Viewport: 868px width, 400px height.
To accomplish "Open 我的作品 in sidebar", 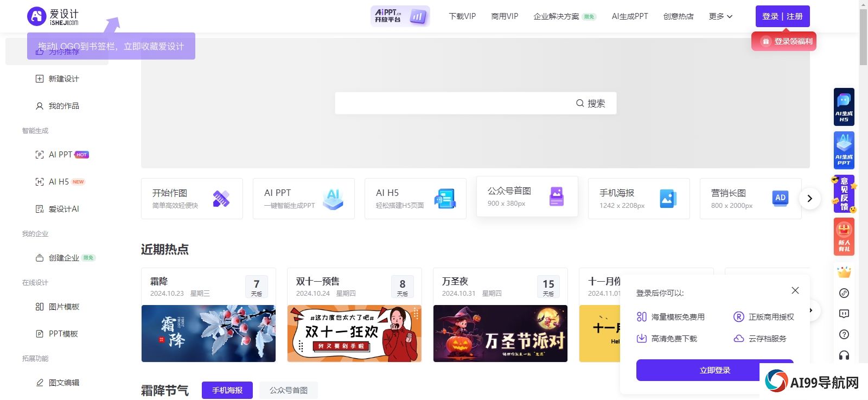I will point(58,106).
